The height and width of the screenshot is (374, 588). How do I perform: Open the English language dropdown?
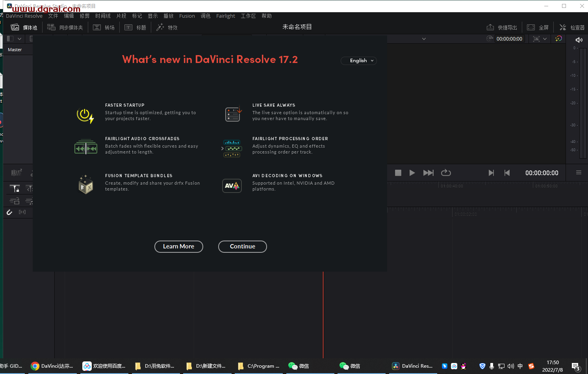click(358, 60)
